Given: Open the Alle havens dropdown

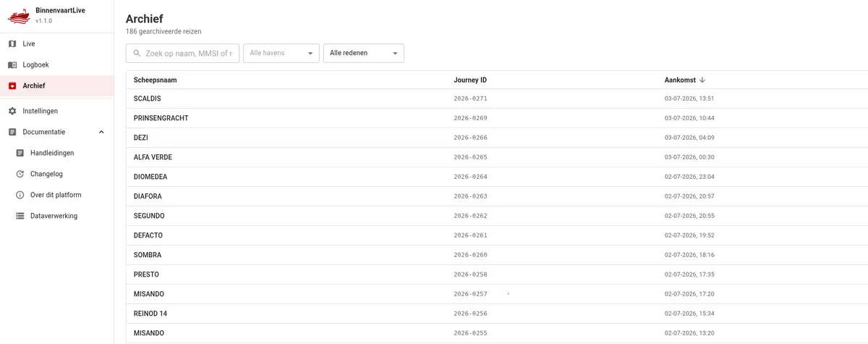Looking at the screenshot, I should [281, 54].
